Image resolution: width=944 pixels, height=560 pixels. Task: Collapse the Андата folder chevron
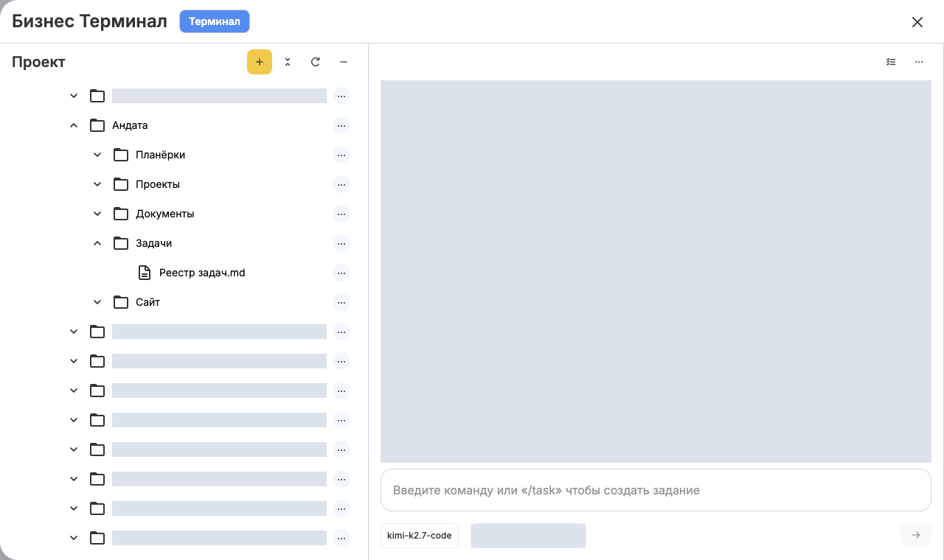[74, 125]
